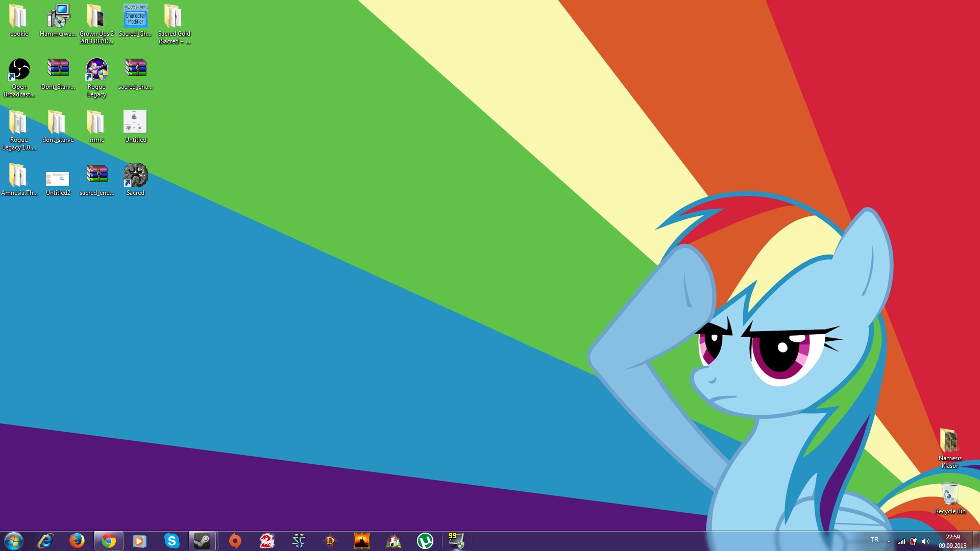The width and height of the screenshot is (980, 551).
Task: Open the red-roofed castle taskbar icon
Action: [x=394, y=541]
